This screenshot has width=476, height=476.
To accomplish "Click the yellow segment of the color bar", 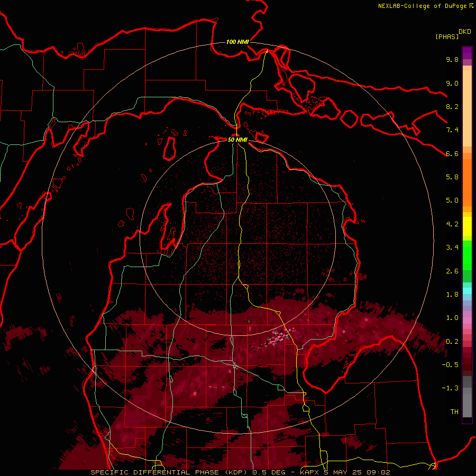I will click(467, 226).
